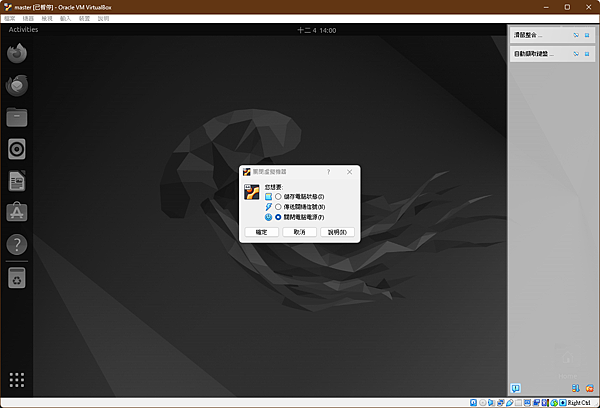Toggle the notification center speech bubble icon
The image size is (600, 408).
pyautogui.click(x=516, y=388)
